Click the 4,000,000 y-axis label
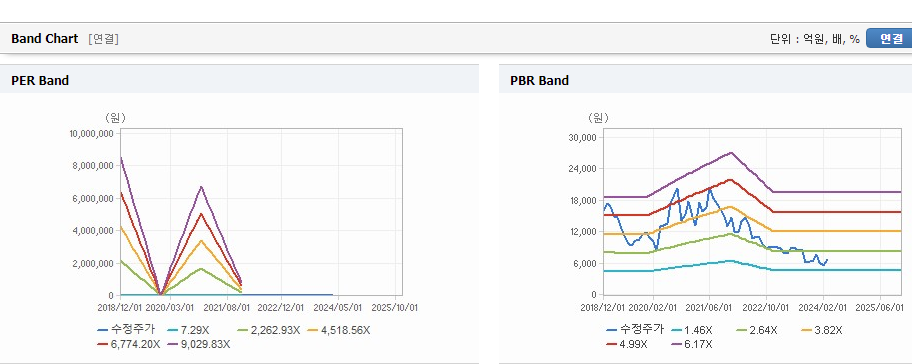912x364 pixels. coord(94,231)
